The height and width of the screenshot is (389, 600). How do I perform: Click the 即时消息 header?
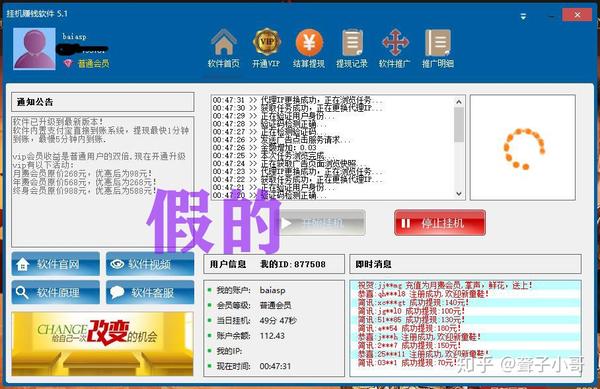tap(465, 264)
